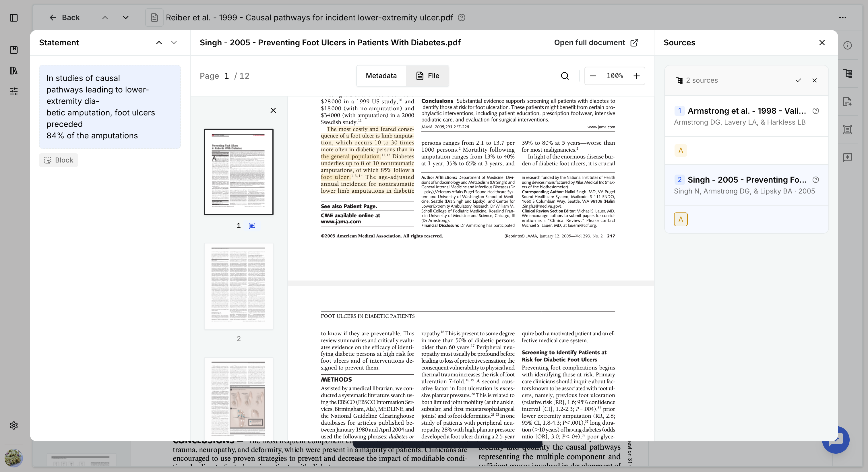Click the sources tree icon beside 2 sources
The image size is (868, 472).
pos(679,80)
